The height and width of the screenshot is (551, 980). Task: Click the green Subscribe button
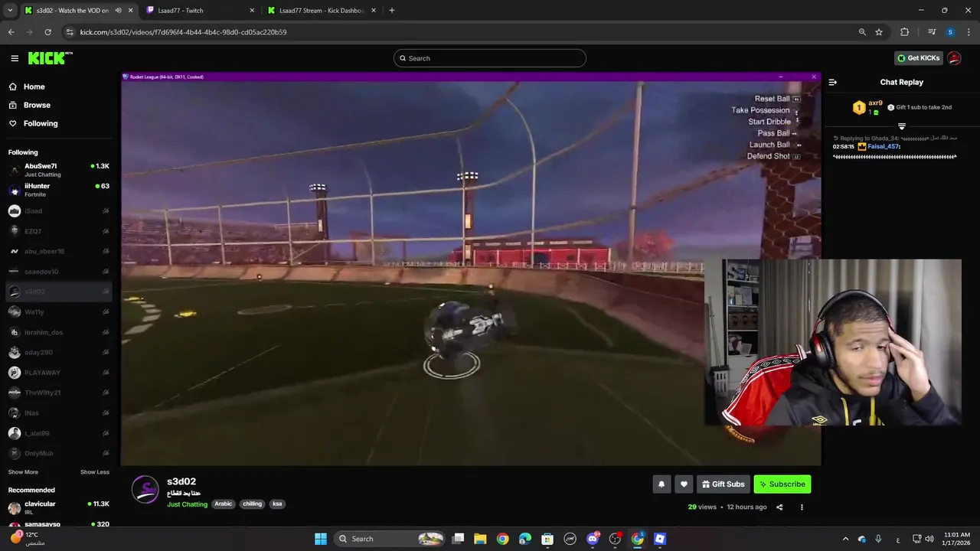782,484
